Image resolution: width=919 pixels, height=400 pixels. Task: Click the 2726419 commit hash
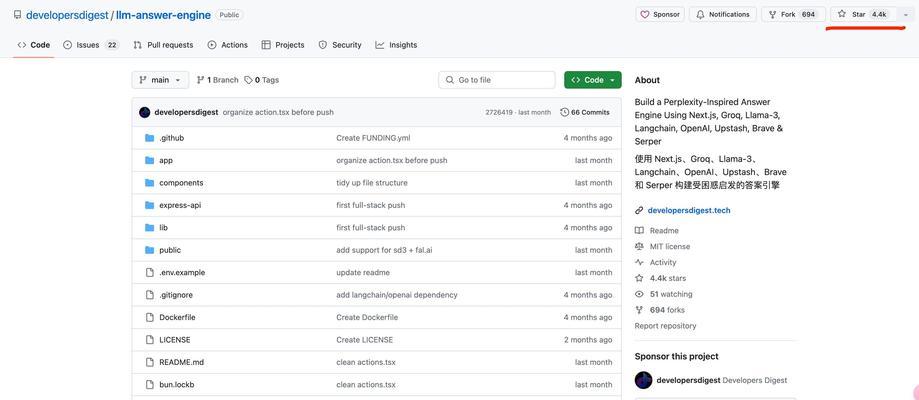[x=499, y=112]
